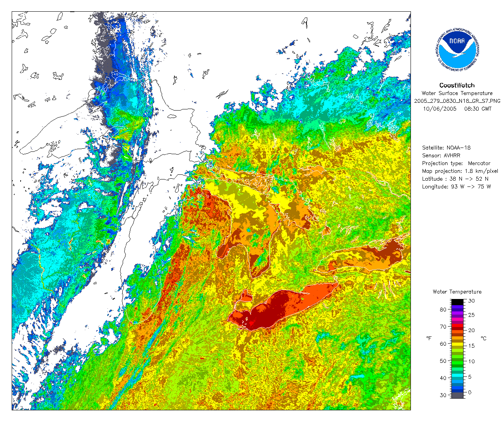Click the °C unit label
Screen dimensions: 504x422
point(483,338)
